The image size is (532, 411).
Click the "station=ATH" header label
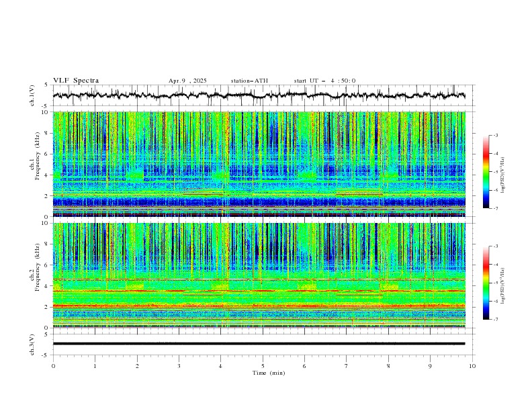249,81
